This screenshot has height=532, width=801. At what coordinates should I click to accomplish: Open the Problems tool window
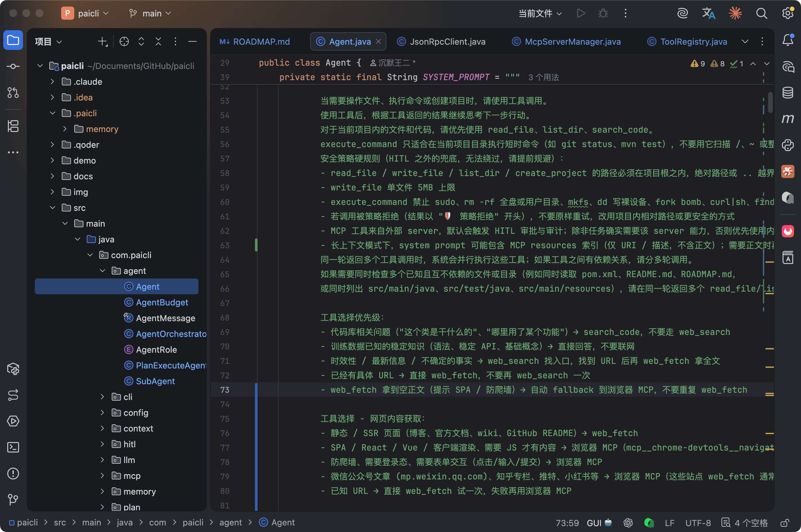13,474
